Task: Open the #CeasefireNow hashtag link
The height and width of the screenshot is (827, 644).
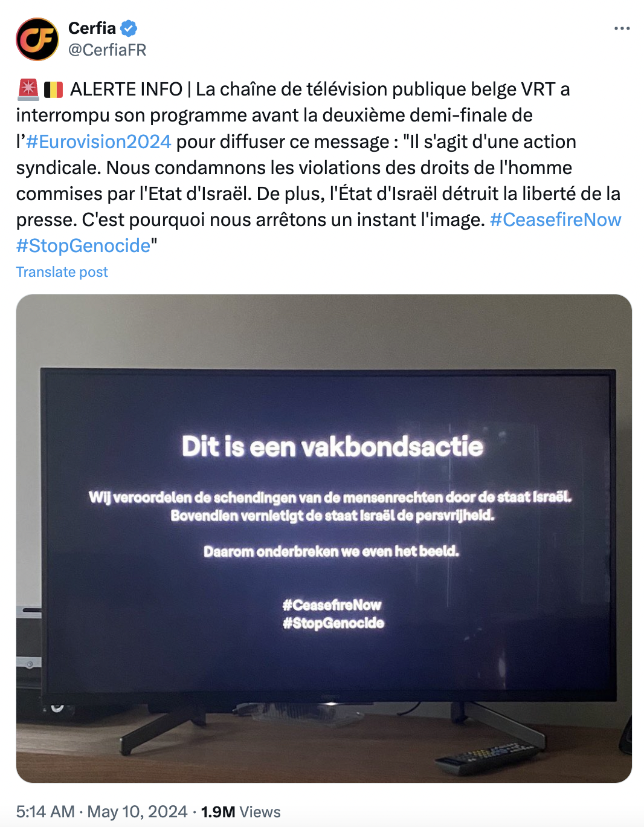Action: click(555, 219)
